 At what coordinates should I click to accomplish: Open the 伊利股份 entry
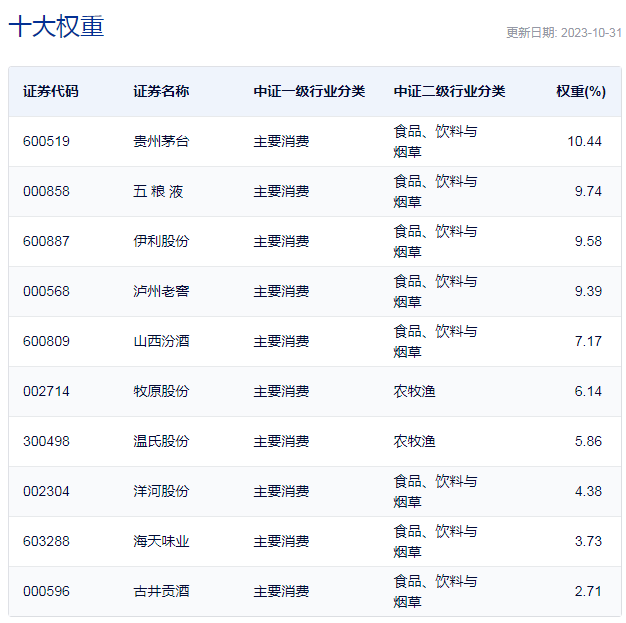click(161, 241)
